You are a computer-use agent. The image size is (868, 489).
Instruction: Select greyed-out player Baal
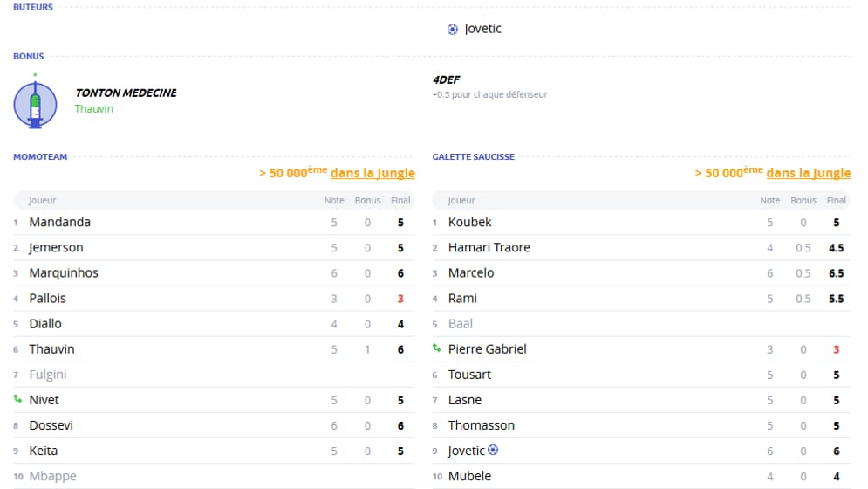tap(460, 323)
